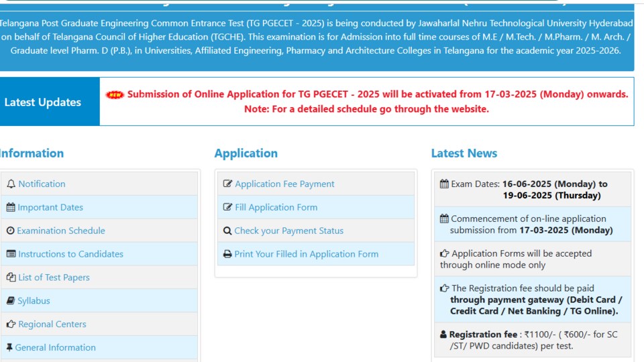Screen dimensions: 644x362
Task: Click the calendar icon beside Commencement of on-line application
Action: pyautogui.click(x=444, y=219)
